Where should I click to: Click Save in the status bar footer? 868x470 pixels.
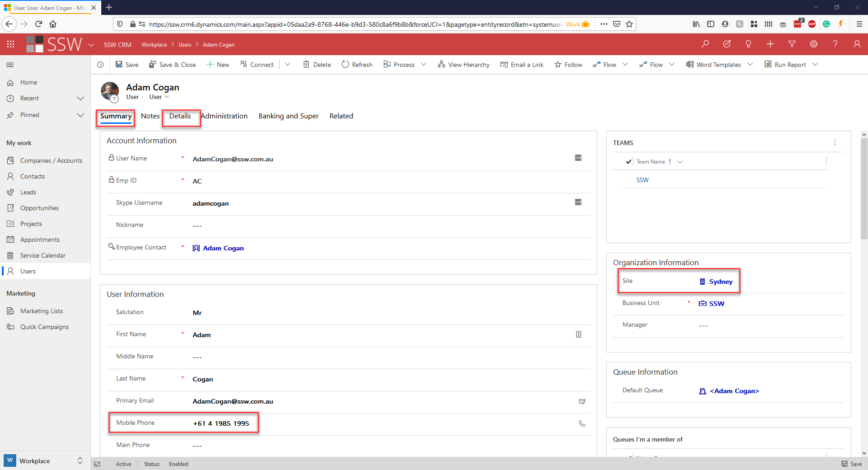point(851,464)
